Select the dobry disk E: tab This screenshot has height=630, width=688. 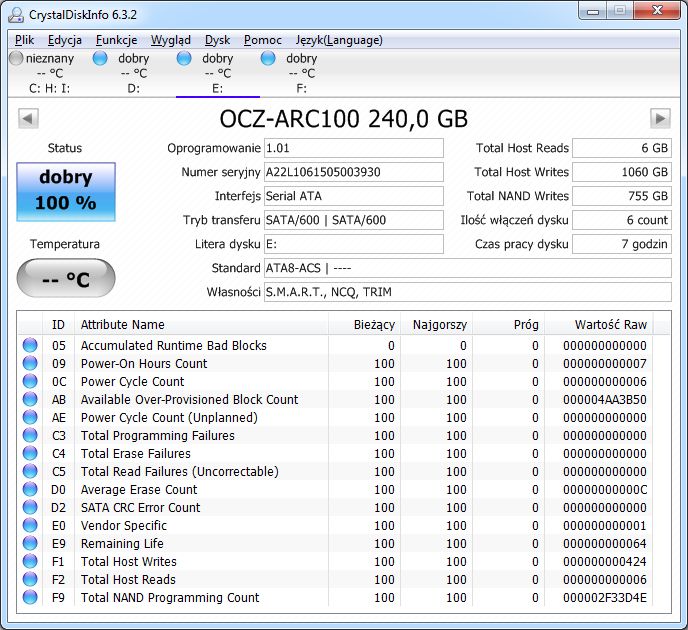218,73
